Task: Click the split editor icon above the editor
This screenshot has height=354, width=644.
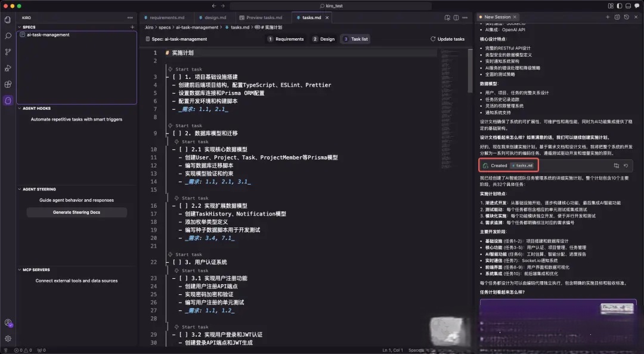Action: pos(456,17)
